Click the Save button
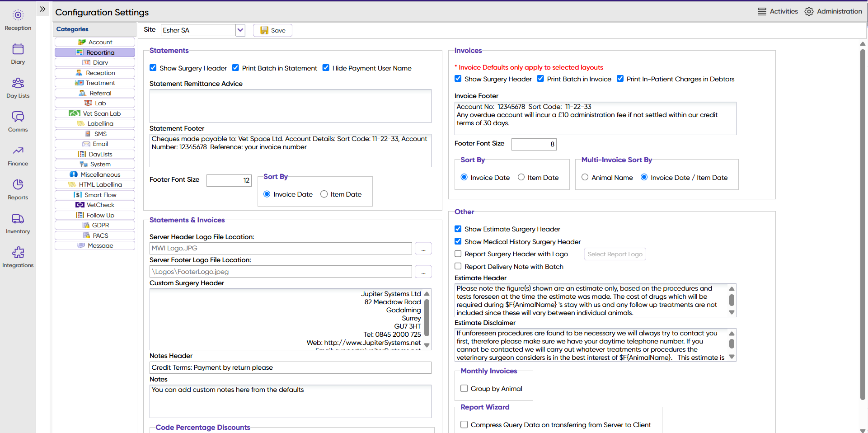This screenshot has width=868, height=433. [272, 30]
